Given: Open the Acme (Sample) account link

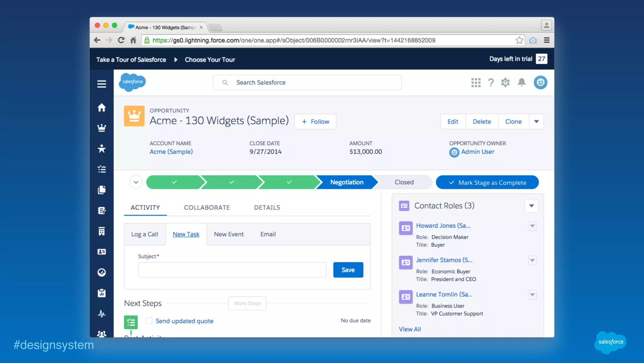Looking at the screenshot, I should coord(171,152).
